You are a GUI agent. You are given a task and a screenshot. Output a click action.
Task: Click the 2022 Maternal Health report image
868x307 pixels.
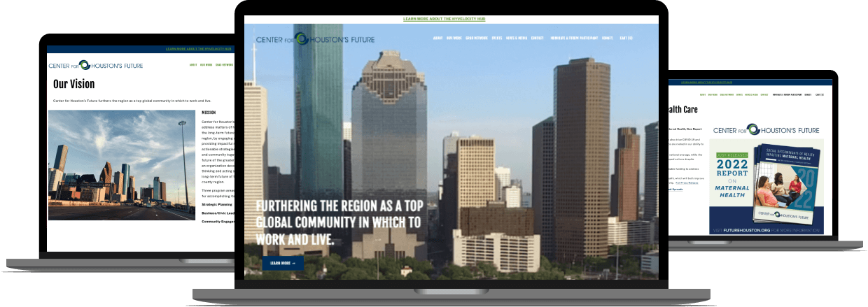(x=766, y=187)
